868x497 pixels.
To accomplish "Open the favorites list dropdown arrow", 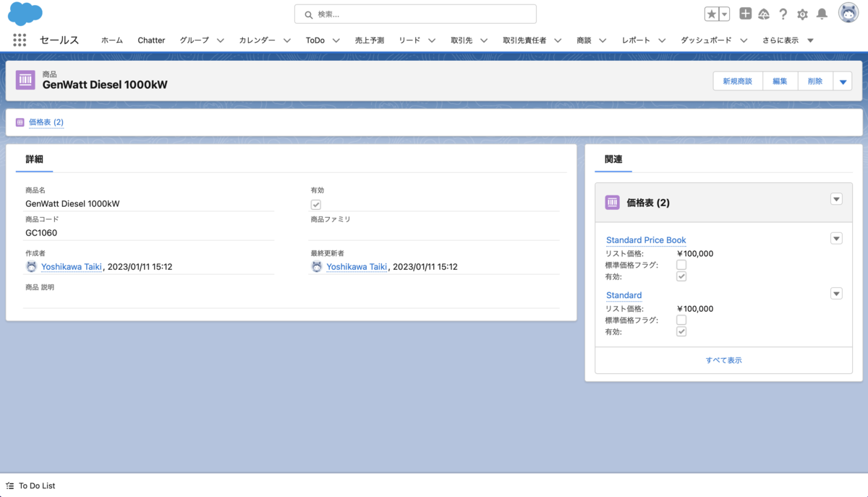I will (x=725, y=14).
